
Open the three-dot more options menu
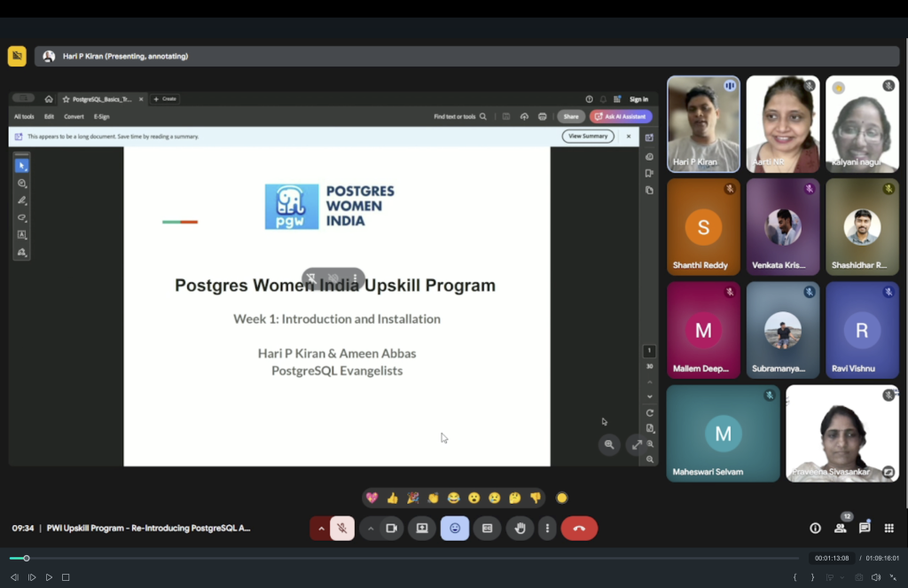547,529
